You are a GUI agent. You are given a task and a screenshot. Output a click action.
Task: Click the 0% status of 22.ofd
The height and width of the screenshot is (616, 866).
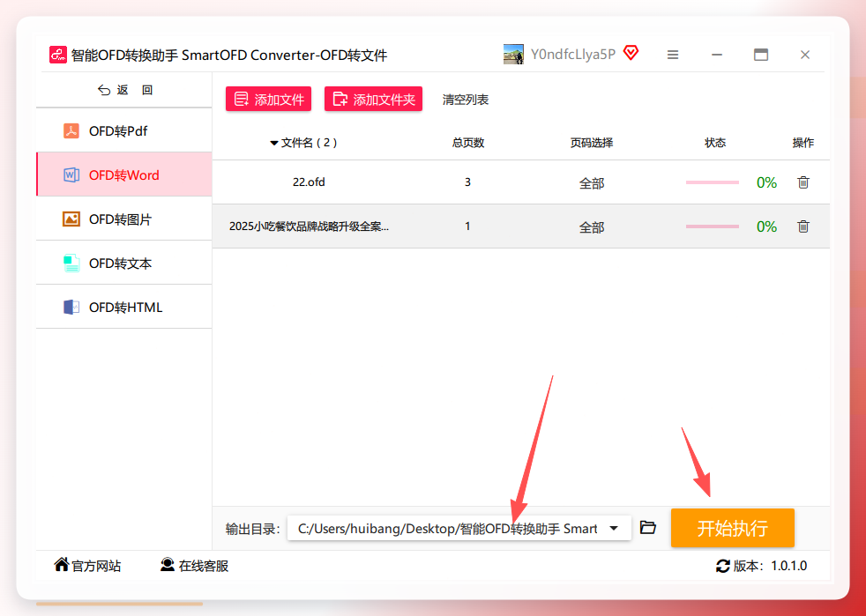766,182
